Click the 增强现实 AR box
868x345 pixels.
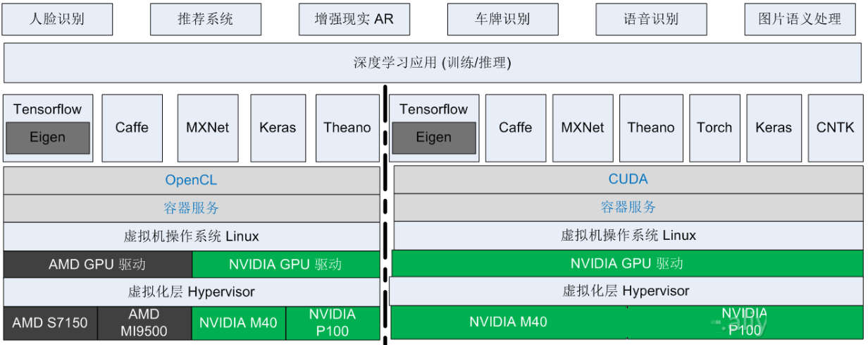click(354, 19)
